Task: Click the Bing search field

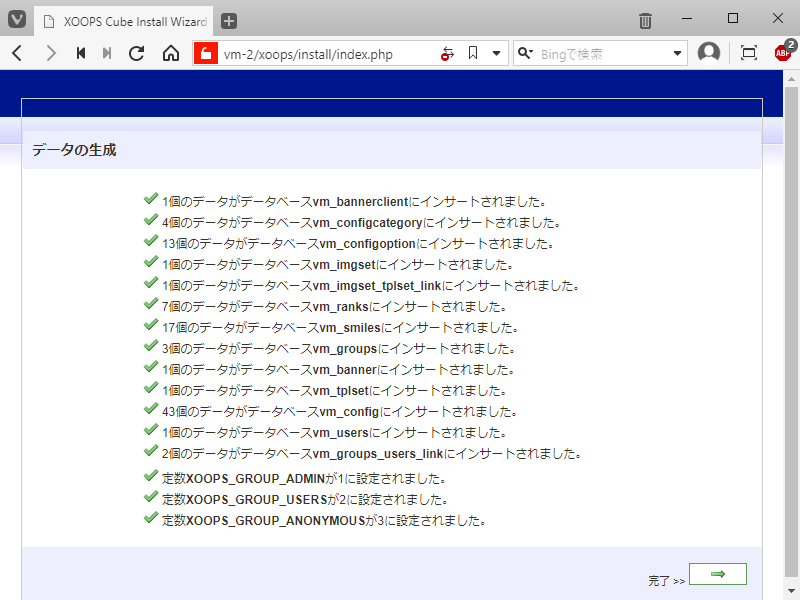Action: (602, 54)
